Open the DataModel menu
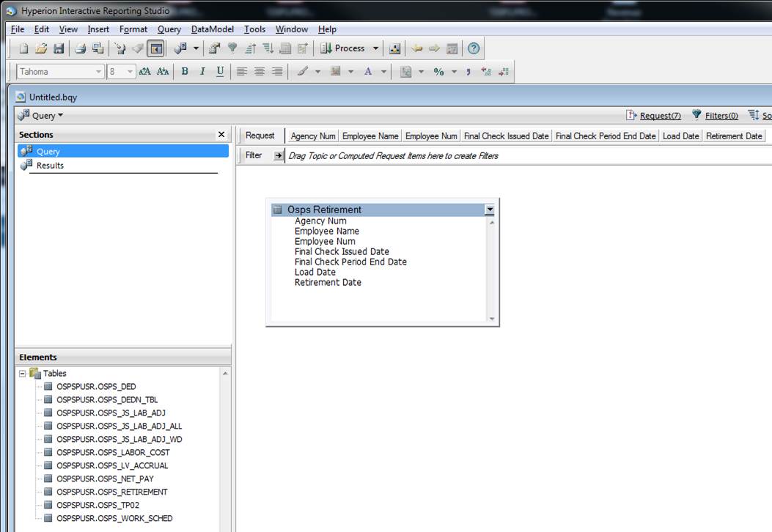772x532 pixels. click(x=212, y=29)
